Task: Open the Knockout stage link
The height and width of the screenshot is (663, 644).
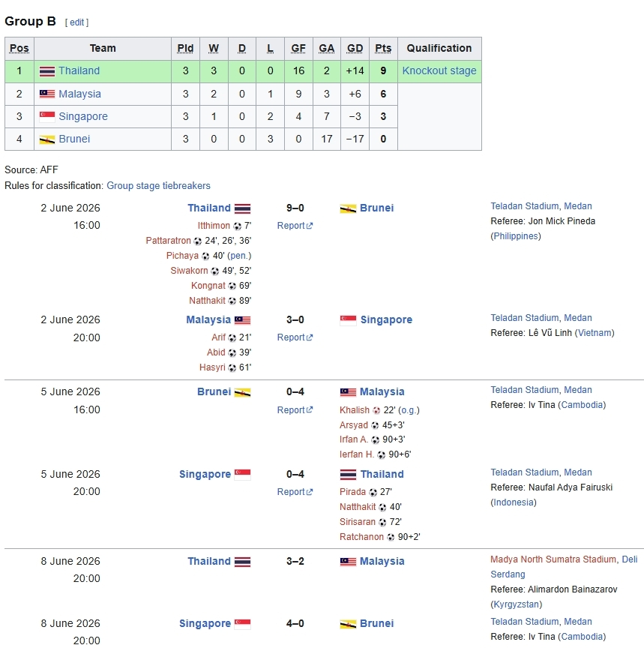Action: click(439, 70)
